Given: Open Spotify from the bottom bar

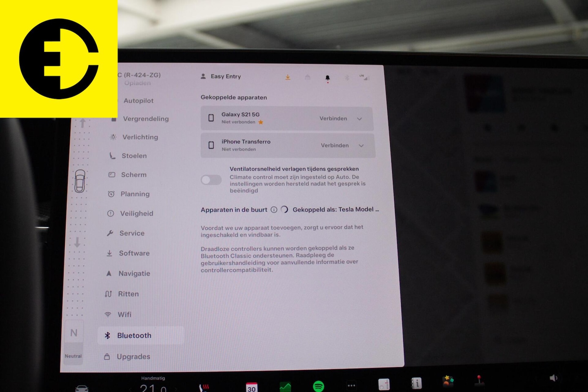Looking at the screenshot, I should (318, 385).
